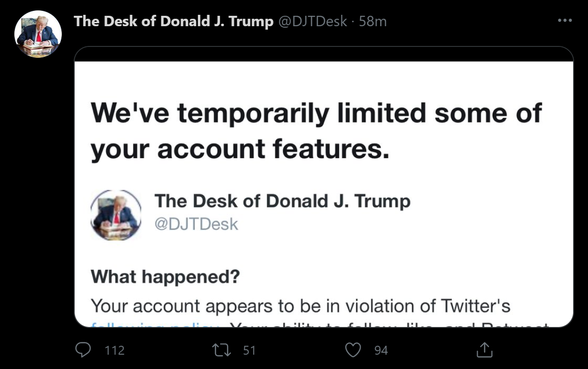Retweet using the arrows icon
The image size is (588, 369).
click(x=222, y=350)
